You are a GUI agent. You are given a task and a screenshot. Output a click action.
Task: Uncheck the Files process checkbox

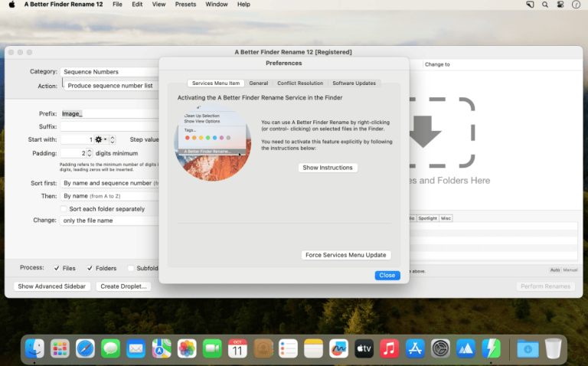coord(57,268)
